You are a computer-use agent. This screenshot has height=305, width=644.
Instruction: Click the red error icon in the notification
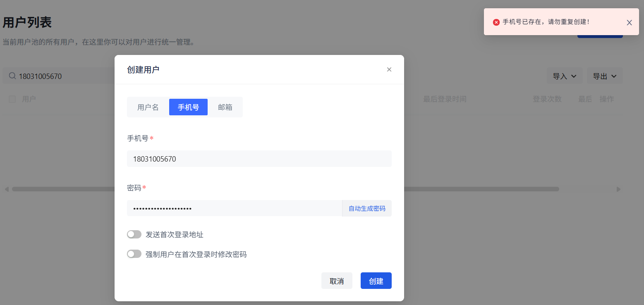click(496, 22)
